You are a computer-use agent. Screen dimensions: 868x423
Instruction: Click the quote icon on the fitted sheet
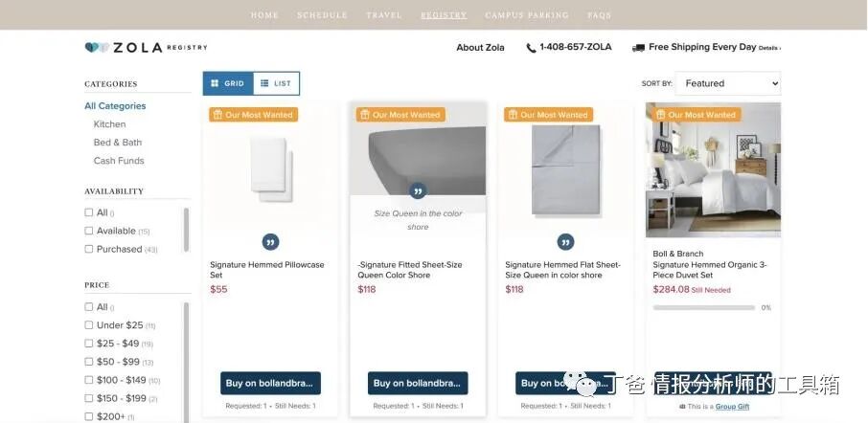point(418,191)
